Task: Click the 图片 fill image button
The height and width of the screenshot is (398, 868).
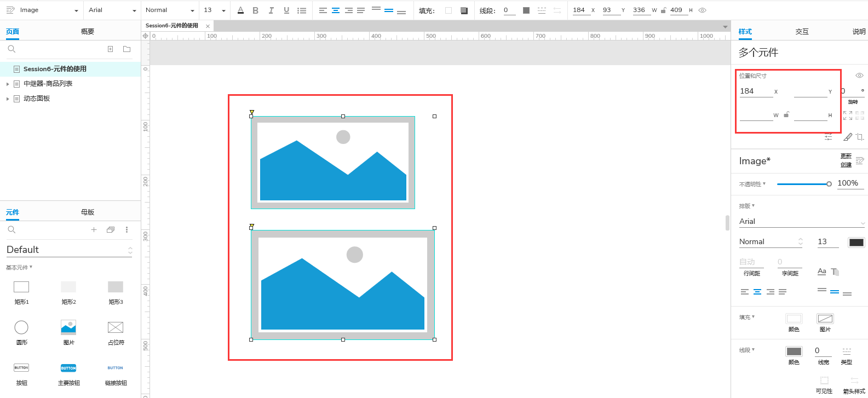Action: (x=825, y=319)
